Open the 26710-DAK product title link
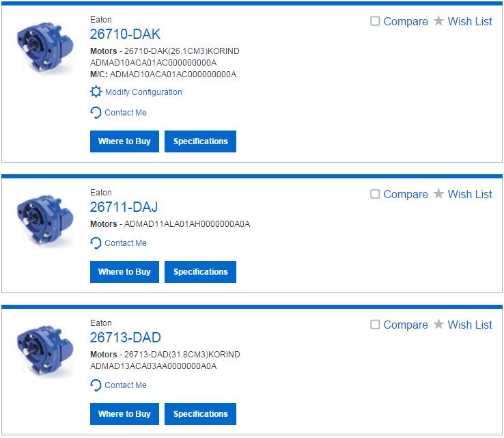The width and height of the screenshot is (504, 438). pos(125,34)
